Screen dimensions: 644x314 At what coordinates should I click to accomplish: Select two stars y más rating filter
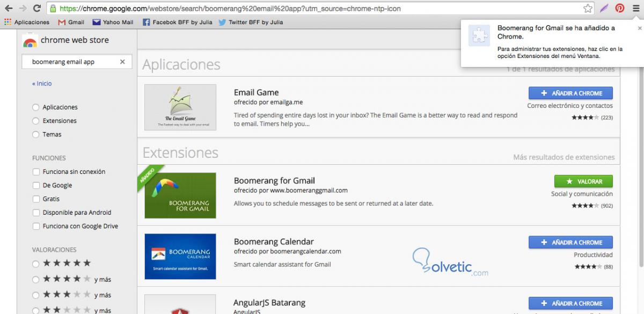click(36, 310)
